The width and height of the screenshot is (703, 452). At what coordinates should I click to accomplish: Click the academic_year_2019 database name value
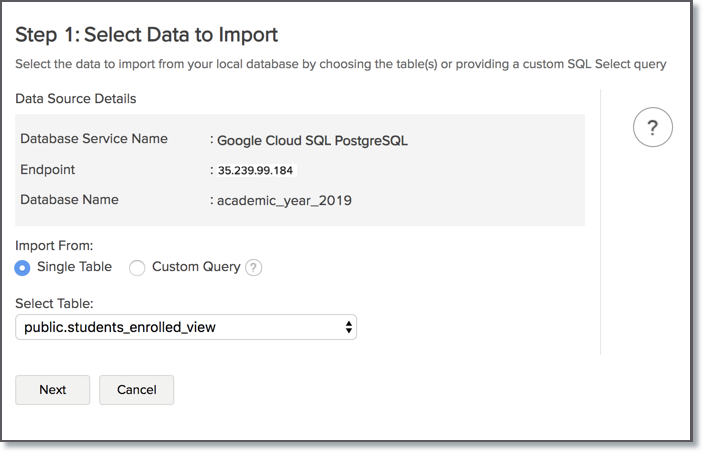284,201
